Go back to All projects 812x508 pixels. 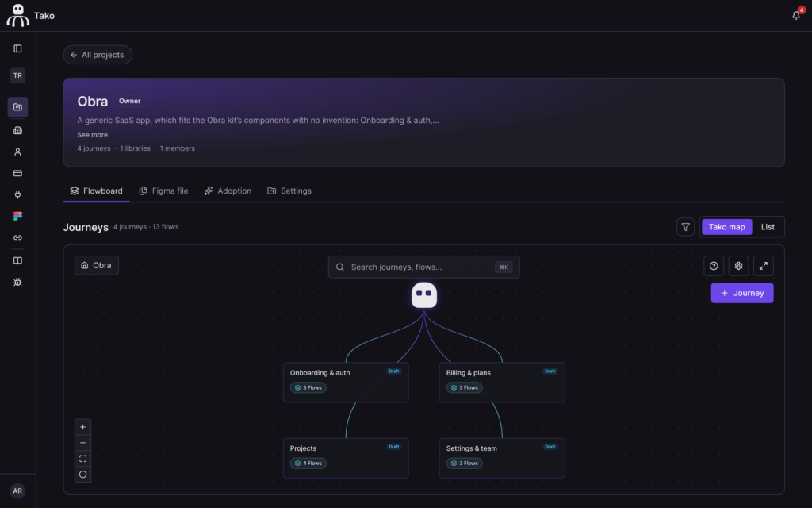pyautogui.click(x=98, y=55)
